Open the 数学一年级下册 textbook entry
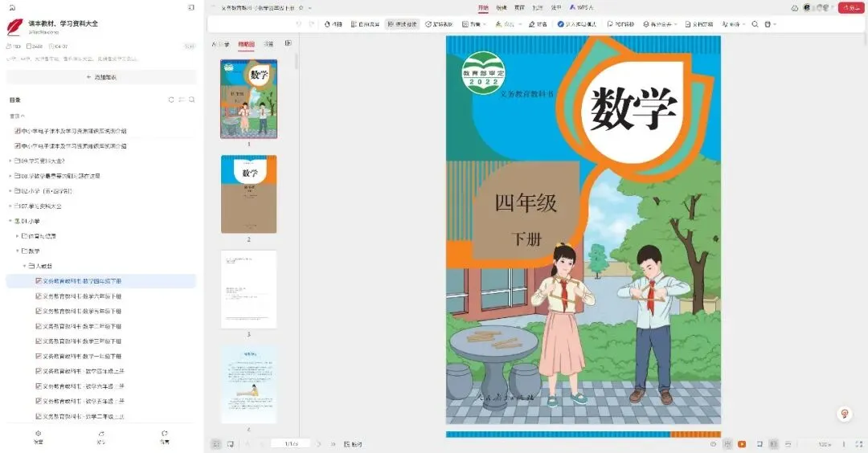 point(79,356)
